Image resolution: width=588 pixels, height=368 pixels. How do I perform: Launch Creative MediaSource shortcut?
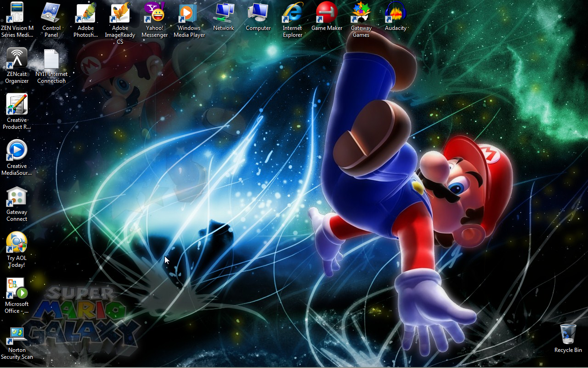point(17,150)
